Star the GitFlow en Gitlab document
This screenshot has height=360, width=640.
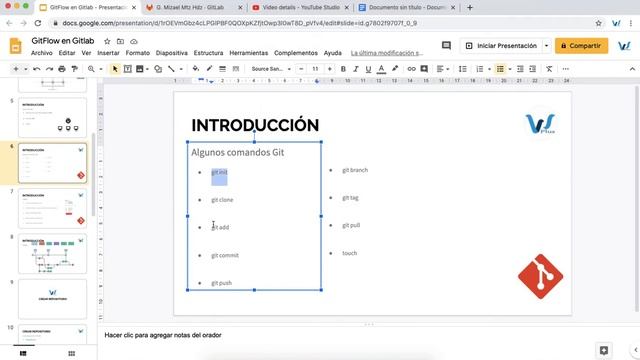pyautogui.click(x=107, y=41)
